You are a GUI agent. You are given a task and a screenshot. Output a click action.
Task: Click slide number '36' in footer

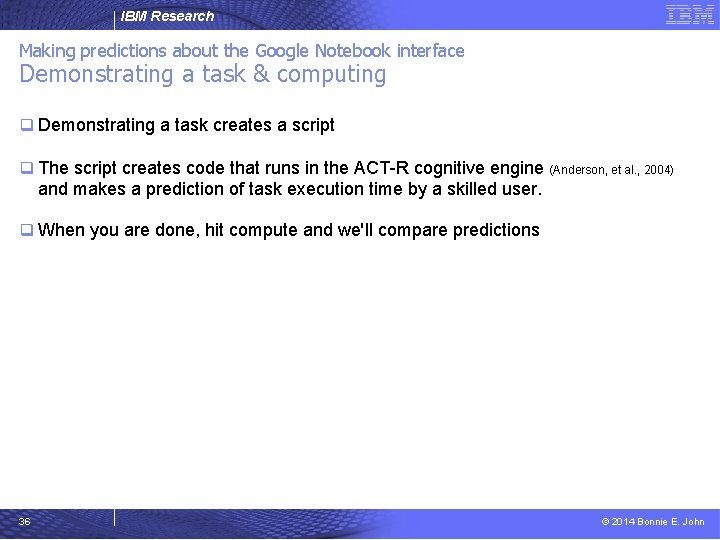coord(24,521)
